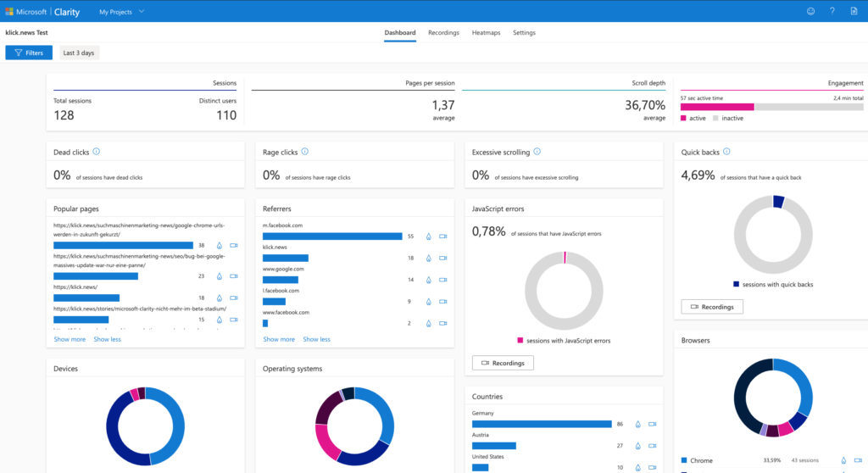Viewport: 868px width, 473px height.
Task: Change the Last 3 days date range
Action: click(x=79, y=53)
